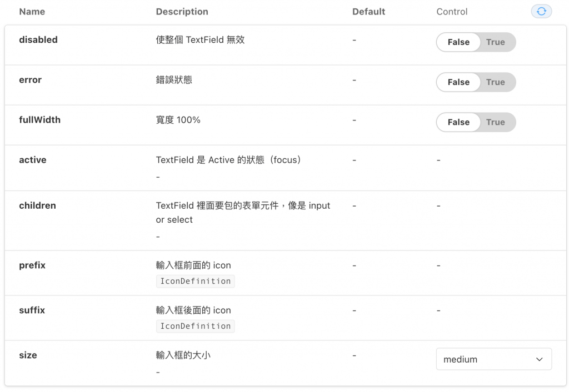
Task: Click the children prop name
Action: [x=37, y=205]
